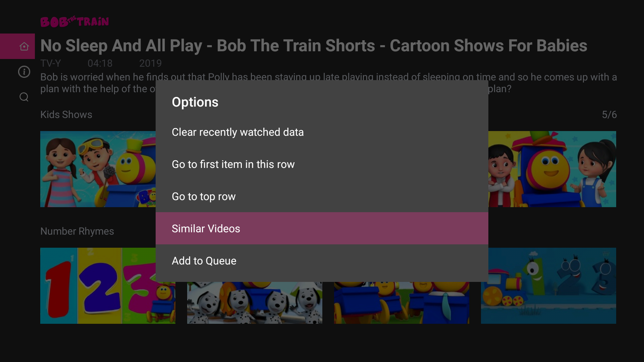Click the TV-Y rating label

click(50, 63)
